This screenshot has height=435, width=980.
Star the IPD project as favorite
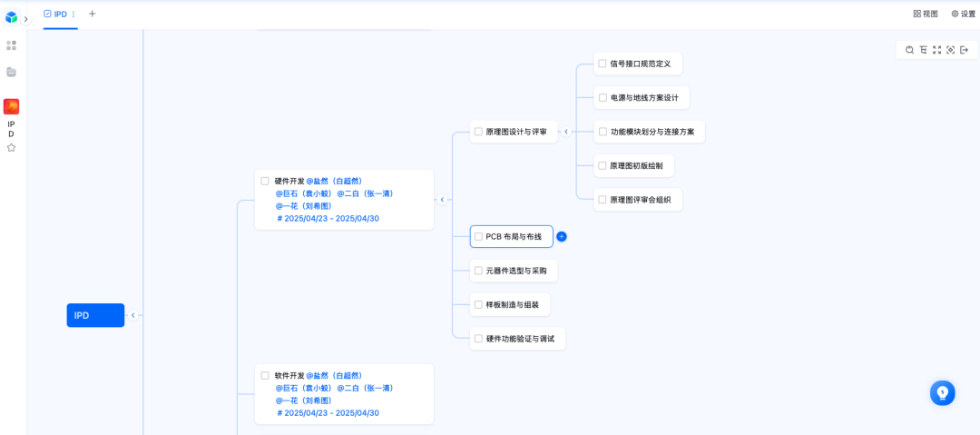pyautogui.click(x=11, y=147)
